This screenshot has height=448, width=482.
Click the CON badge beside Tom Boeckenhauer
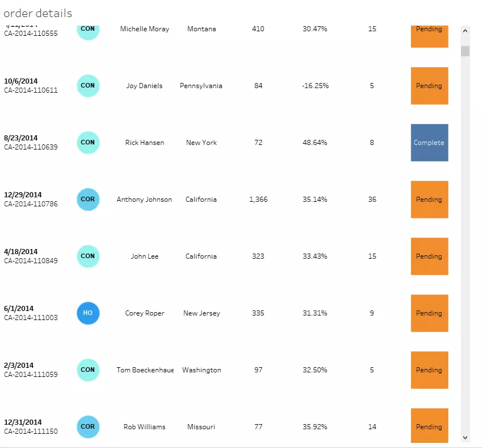tap(88, 370)
